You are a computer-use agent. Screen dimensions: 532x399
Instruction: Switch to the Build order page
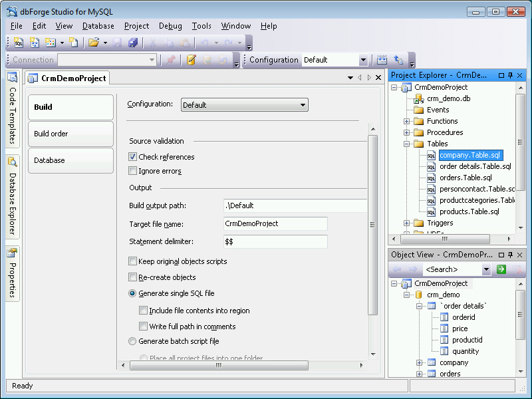70,134
